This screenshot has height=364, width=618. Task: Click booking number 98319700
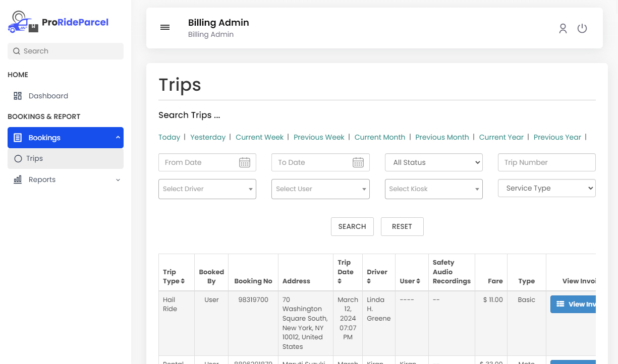click(x=253, y=299)
